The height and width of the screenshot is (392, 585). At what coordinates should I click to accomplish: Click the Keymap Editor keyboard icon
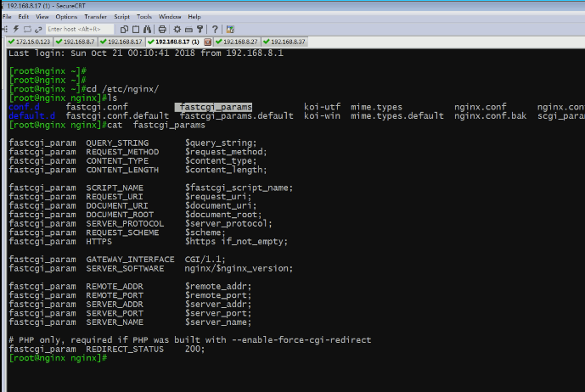point(188,29)
